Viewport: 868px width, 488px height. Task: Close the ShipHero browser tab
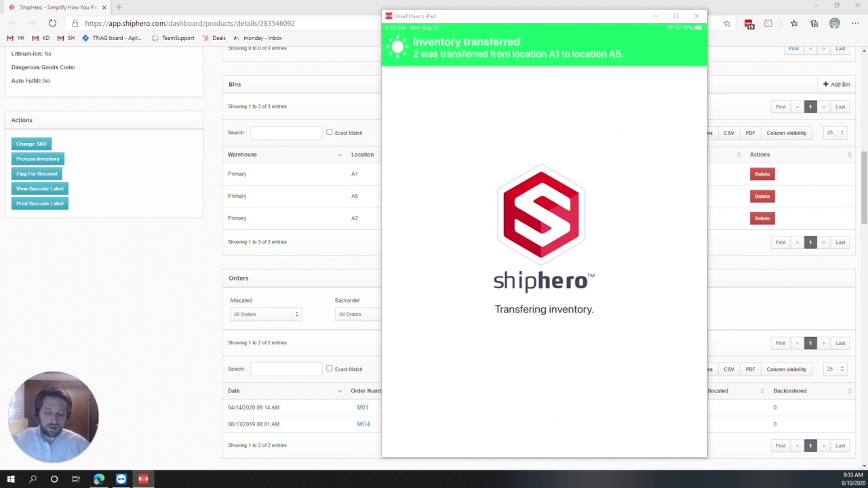(x=104, y=7)
